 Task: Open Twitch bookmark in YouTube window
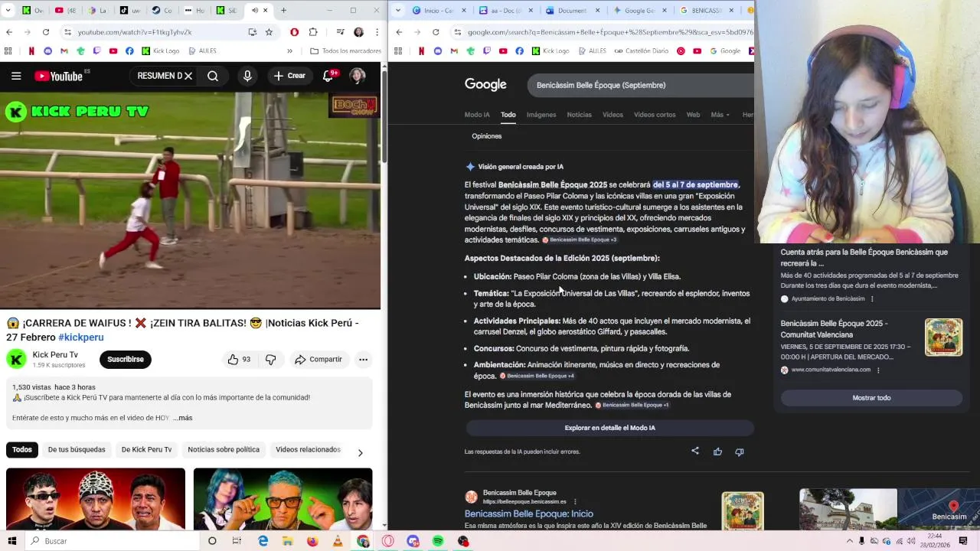[x=96, y=51]
